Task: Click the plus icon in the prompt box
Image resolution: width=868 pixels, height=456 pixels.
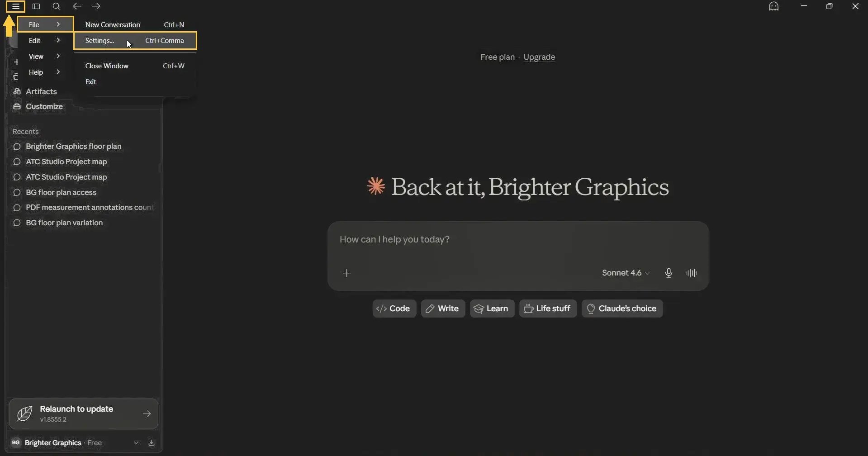Action: pos(346,273)
